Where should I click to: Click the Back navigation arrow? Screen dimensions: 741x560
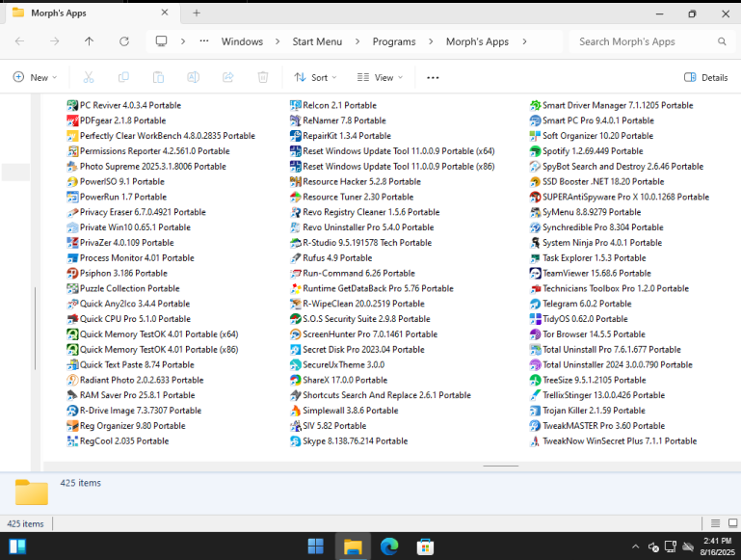(x=20, y=41)
